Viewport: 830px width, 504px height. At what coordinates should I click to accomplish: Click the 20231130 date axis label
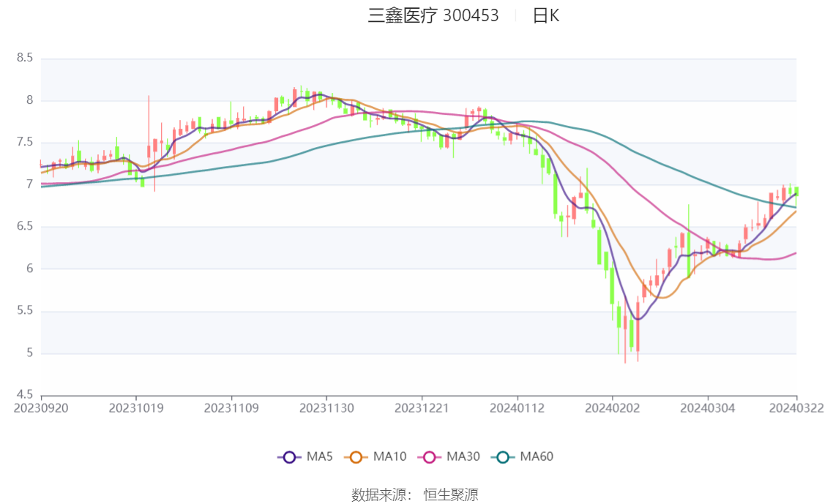click(x=326, y=408)
